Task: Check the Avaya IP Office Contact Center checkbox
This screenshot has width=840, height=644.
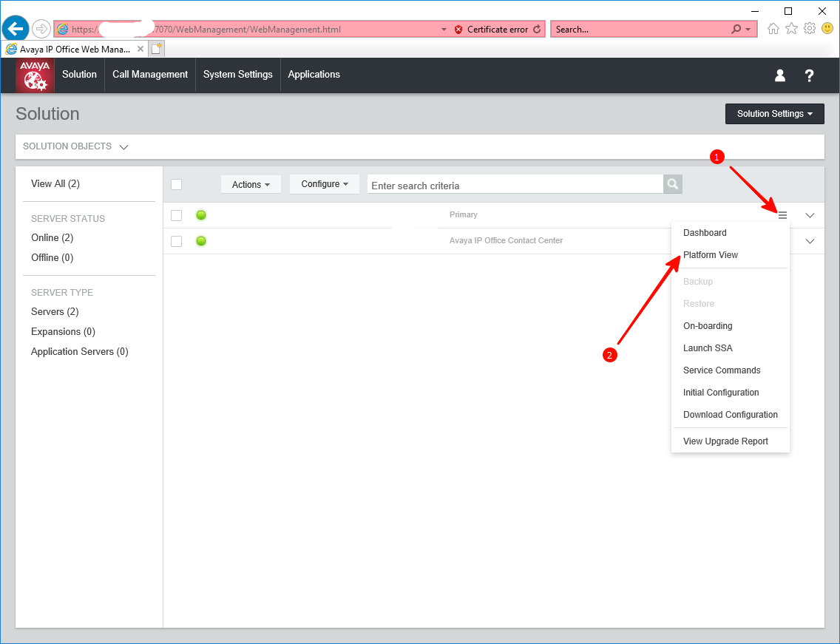Action: pyautogui.click(x=176, y=241)
